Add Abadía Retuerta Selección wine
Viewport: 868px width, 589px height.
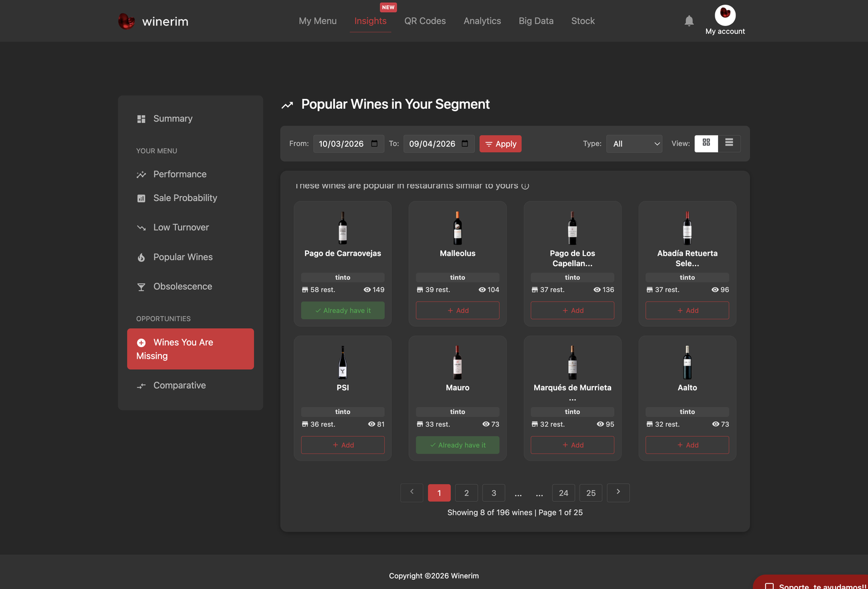(x=687, y=310)
